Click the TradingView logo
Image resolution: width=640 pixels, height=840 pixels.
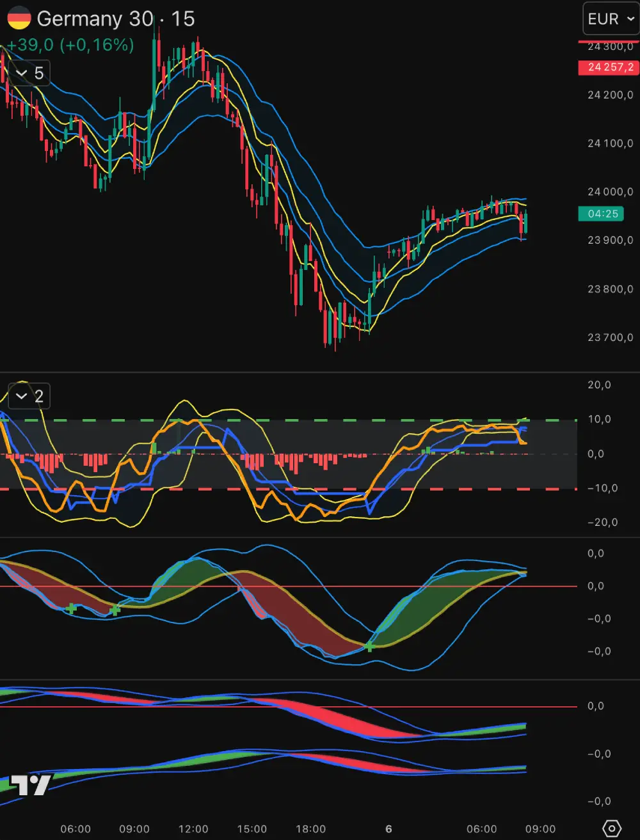coord(31,785)
